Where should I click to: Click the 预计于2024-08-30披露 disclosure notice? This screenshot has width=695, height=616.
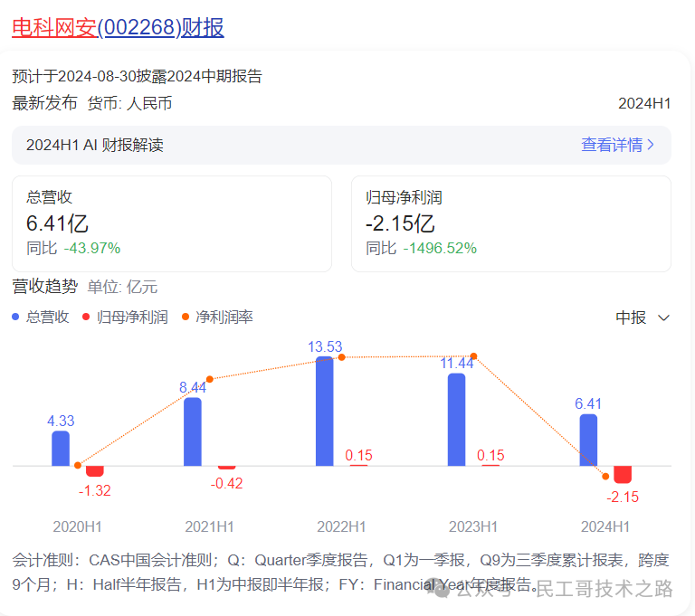(137, 76)
